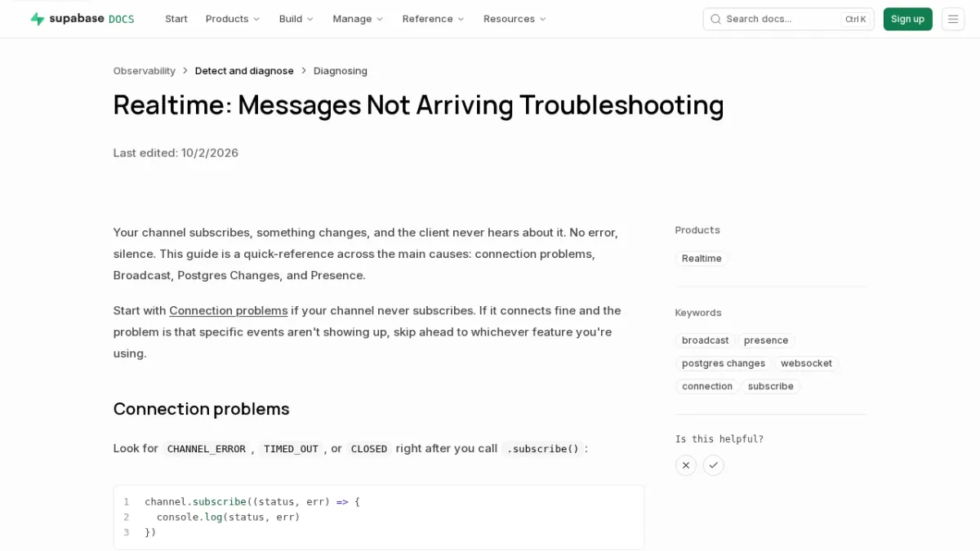This screenshot has height=551, width=980.
Task: Select the postgres changes keyword tag
Action: (x=724, y=363)
